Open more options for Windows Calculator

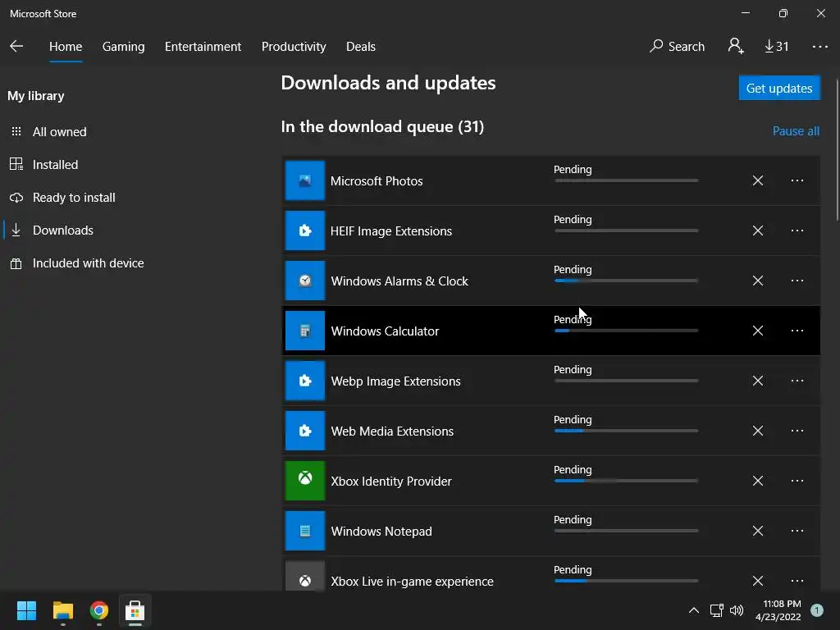tap(797, 331)
